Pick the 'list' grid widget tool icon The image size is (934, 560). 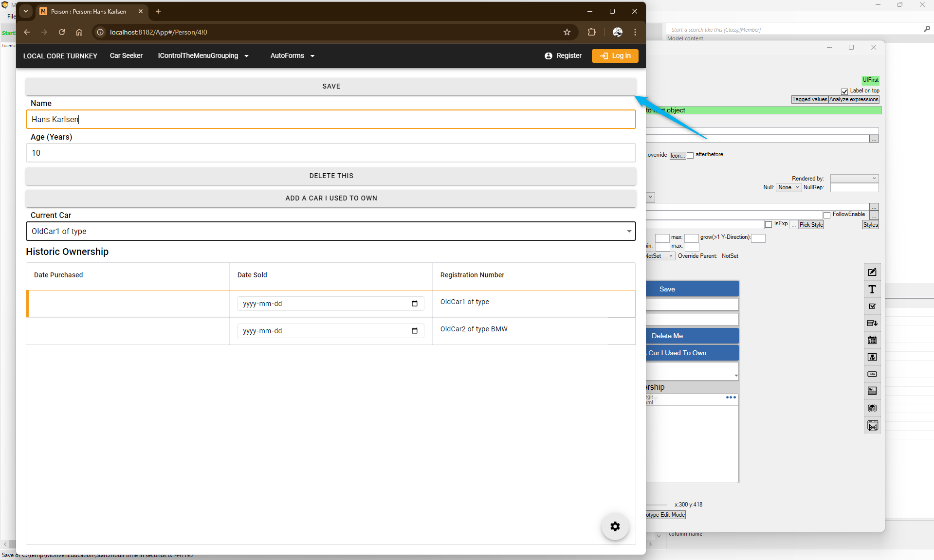click(872, 391)
